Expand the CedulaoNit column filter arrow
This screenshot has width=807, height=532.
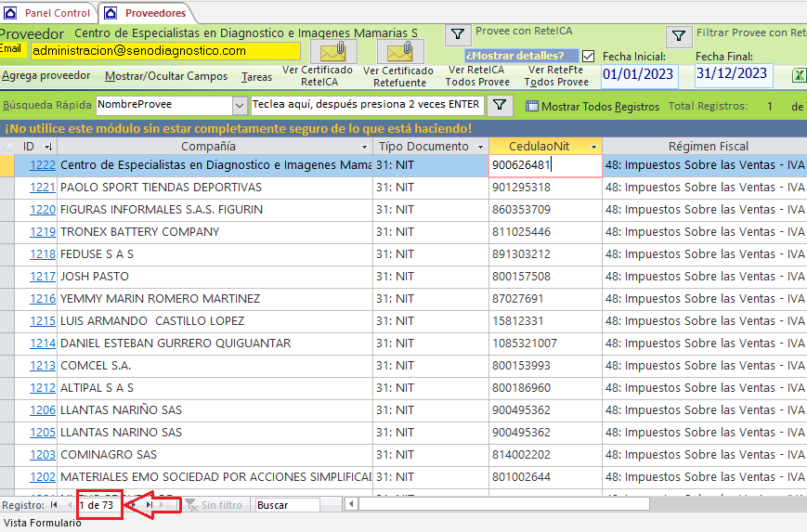[x=593, y=147]
